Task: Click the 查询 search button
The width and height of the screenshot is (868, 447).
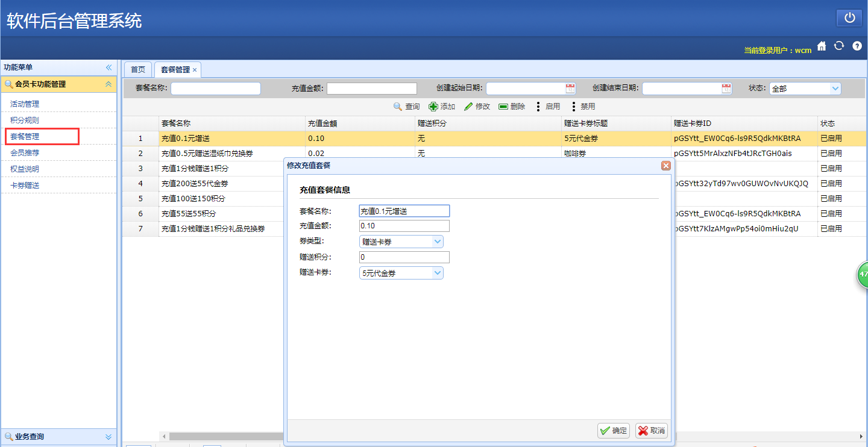Action: (407, 107)
